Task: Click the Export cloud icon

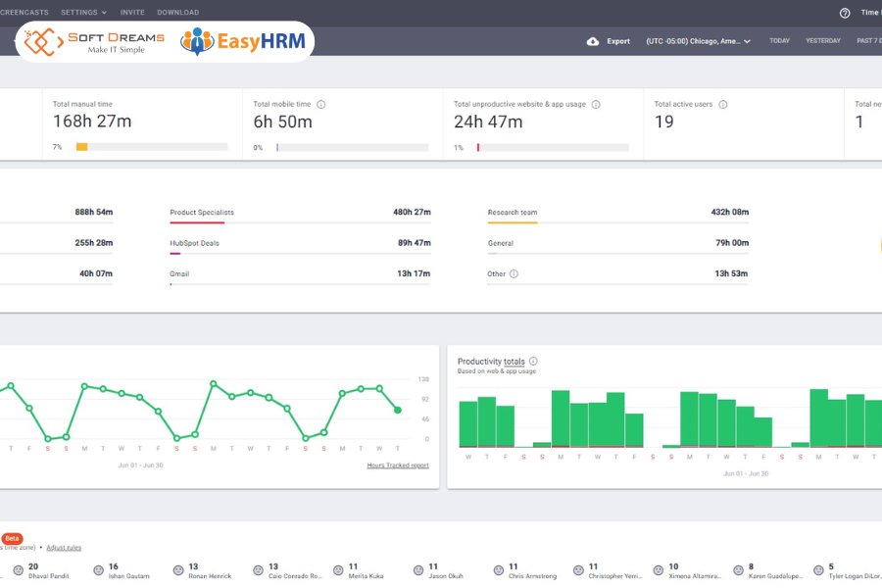Action: 592,41
